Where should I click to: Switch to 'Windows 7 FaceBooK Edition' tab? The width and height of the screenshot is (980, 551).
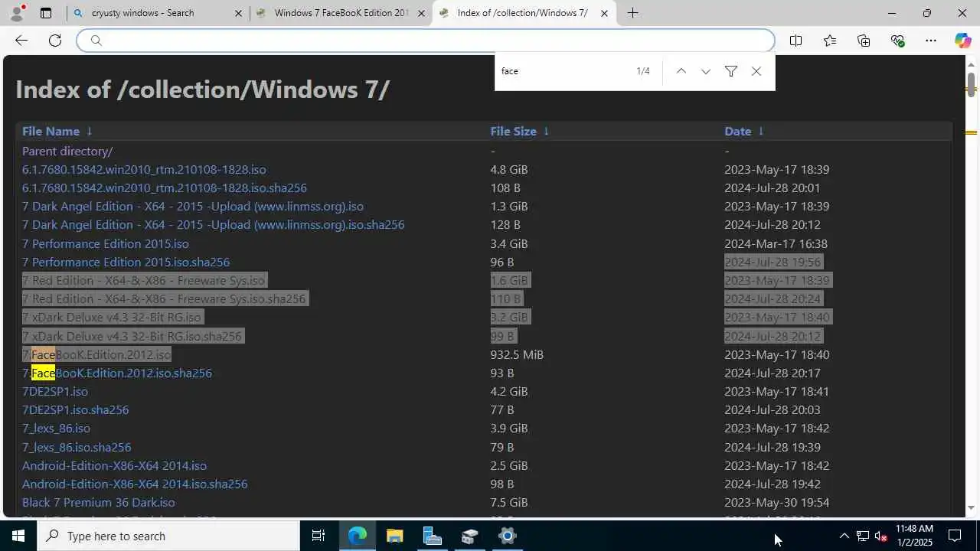341,13
